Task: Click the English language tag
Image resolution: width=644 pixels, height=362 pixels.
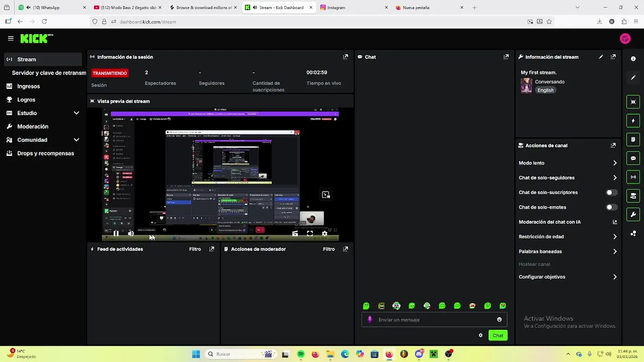Action: (545, 90)
